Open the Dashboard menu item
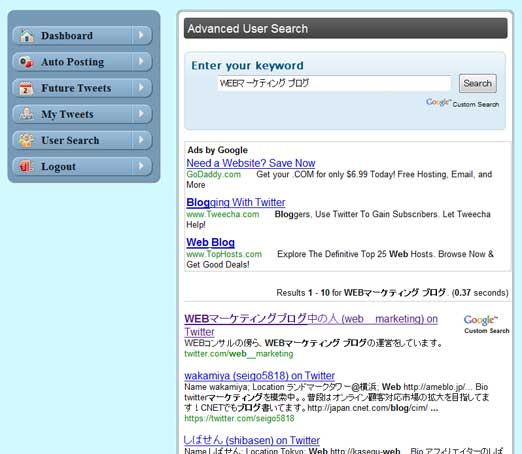This screenshot has width=522, height=454. pyautogui.click(x=82, y=35)
